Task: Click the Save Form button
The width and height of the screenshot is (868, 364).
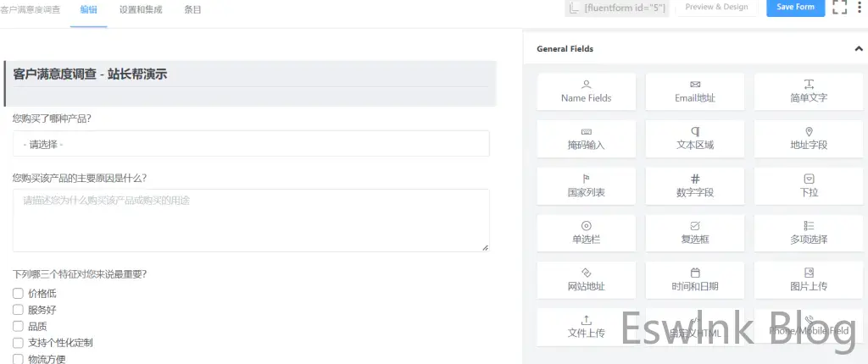Action: click(x=795, y=8)
